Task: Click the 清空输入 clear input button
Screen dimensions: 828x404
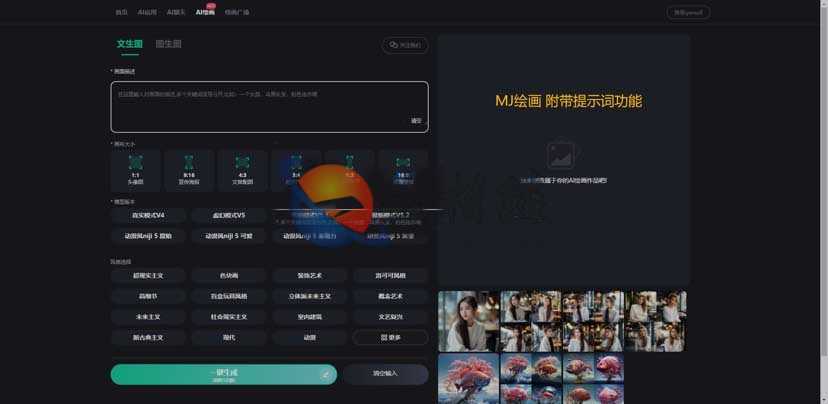Action: [385, 374]
